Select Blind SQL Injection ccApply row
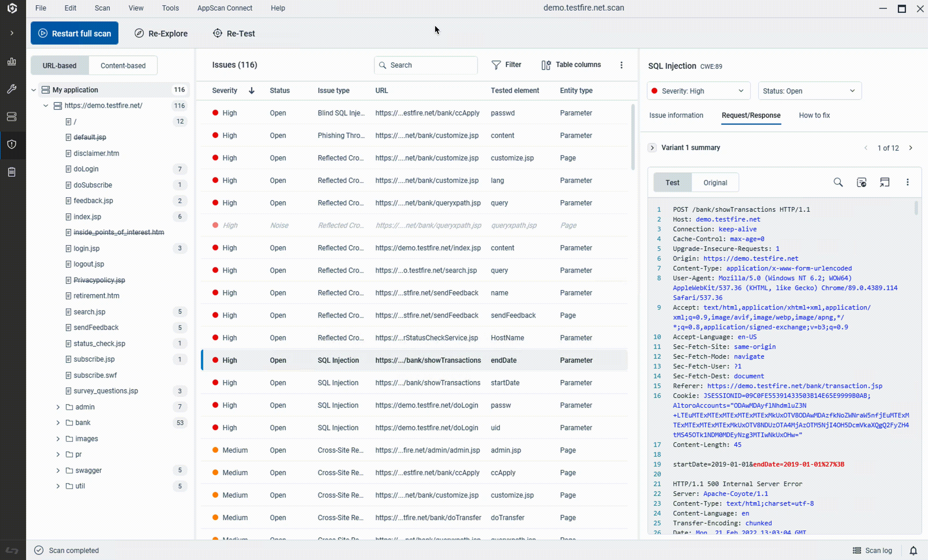 (414, 113)
